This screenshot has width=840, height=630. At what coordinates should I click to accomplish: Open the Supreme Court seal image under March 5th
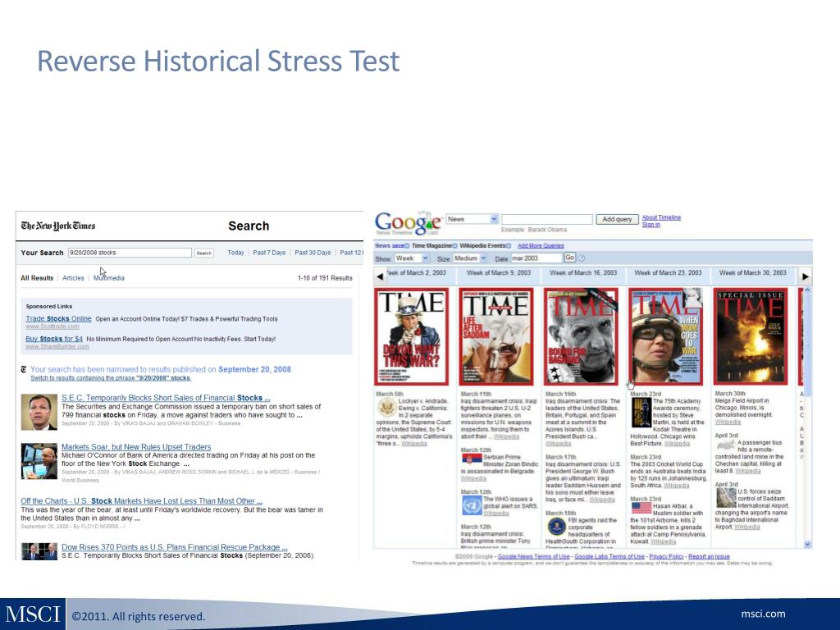coord(386,409)
